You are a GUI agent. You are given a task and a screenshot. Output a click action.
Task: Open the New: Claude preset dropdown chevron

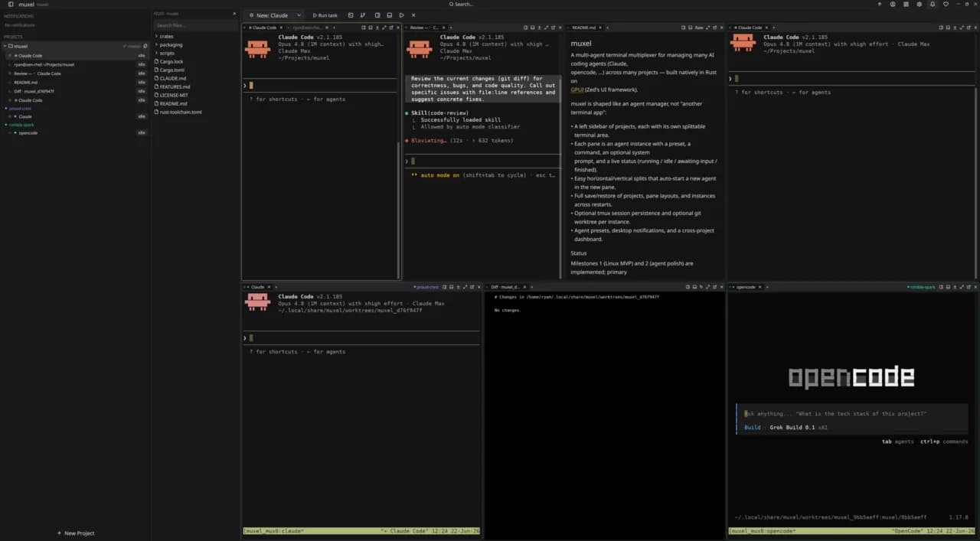[299, 15]
